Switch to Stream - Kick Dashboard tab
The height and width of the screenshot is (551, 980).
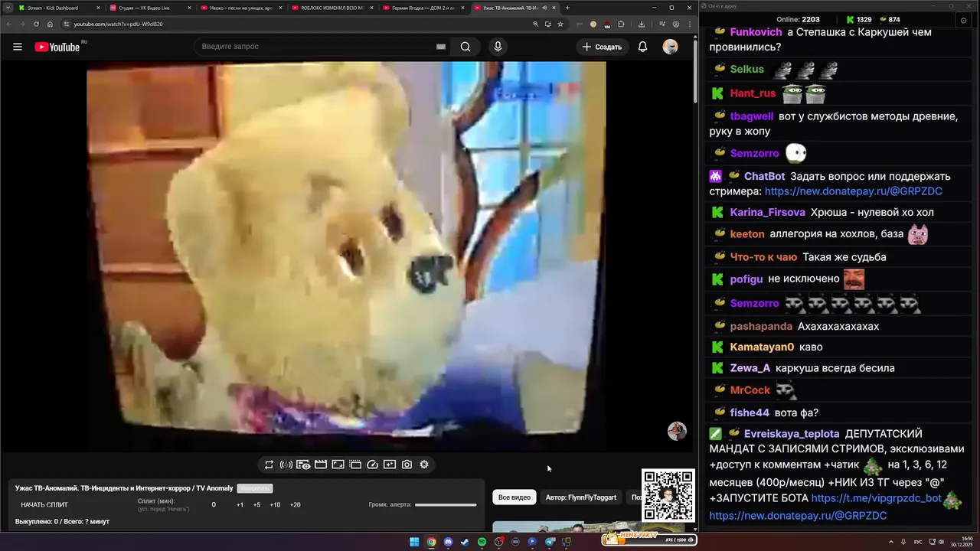coord(57,8)
